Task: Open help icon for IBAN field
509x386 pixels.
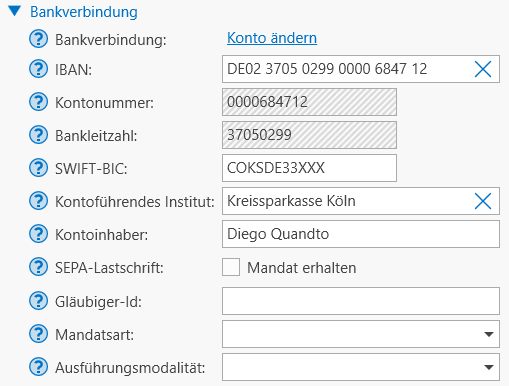Action: pyautogui.click(x=39, y=69)
